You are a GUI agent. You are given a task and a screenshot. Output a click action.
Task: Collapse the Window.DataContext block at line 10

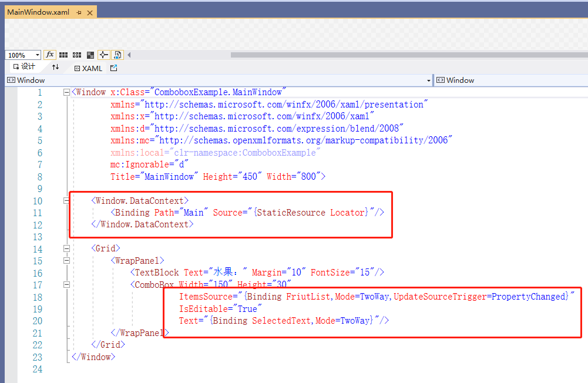pyautogui.click(x=66, y=201)
